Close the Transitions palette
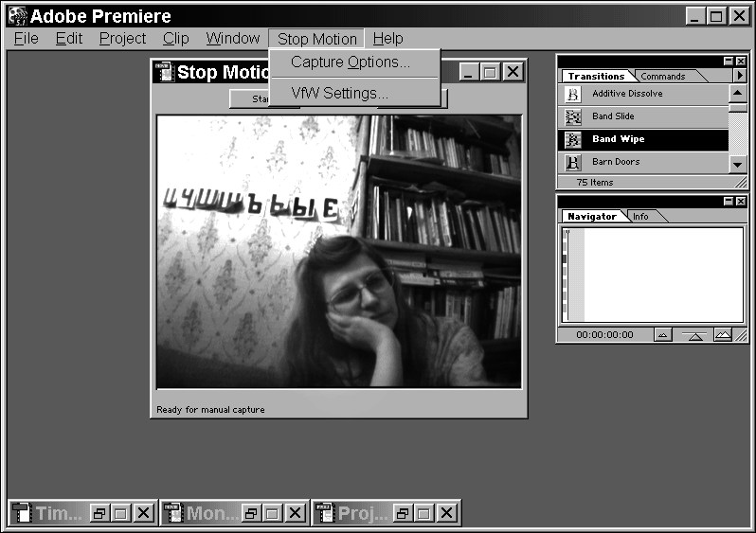 741,61
